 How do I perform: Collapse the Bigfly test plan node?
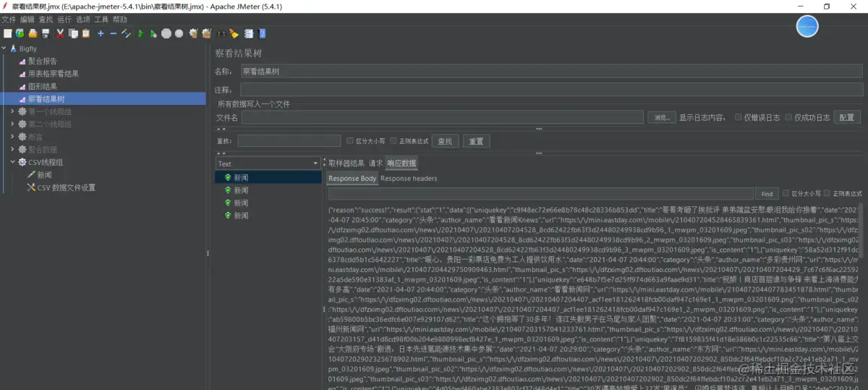click(x=4, y=48)
